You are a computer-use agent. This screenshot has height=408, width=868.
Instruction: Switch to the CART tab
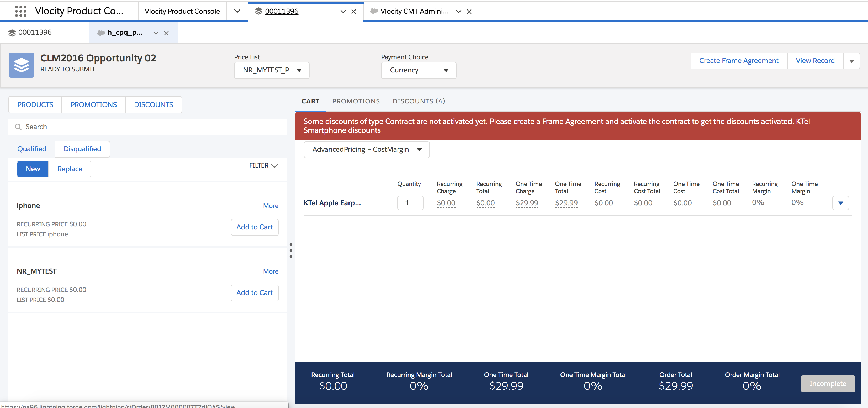click(310, 101)
